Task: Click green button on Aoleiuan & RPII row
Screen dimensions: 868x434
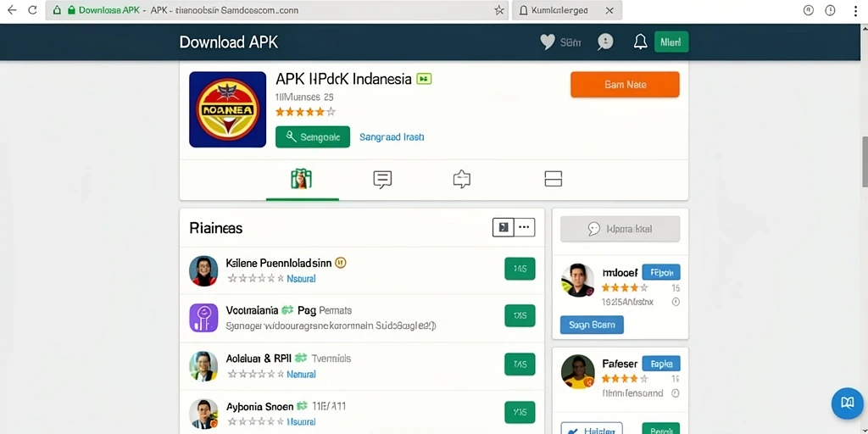Action: [x=520, y=364]
